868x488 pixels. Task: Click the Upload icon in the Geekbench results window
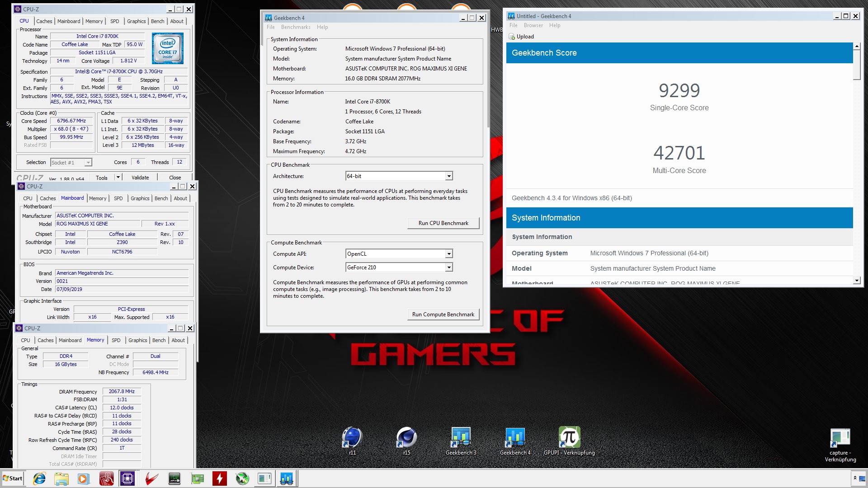(x=512, y=37)
